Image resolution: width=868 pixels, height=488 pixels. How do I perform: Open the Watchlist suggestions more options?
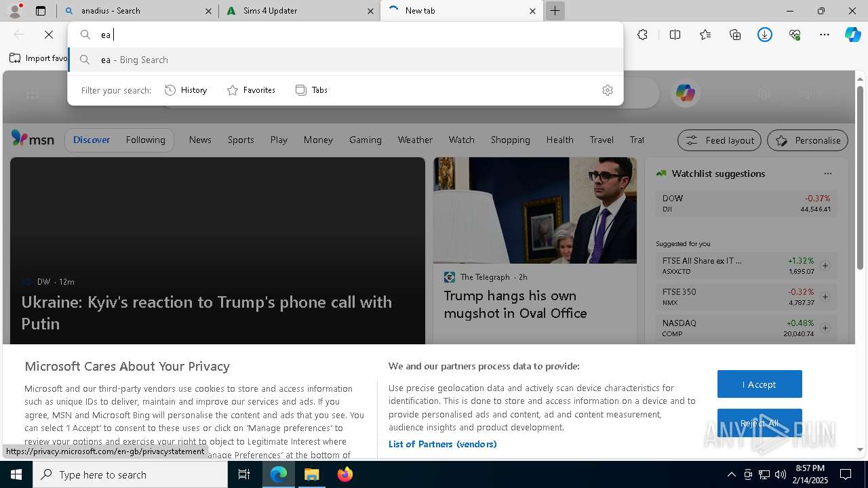click(827, 174)
